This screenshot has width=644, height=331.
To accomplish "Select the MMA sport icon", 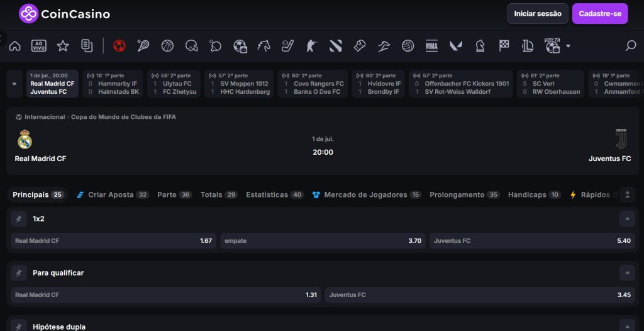I will [x=431, y=46].
